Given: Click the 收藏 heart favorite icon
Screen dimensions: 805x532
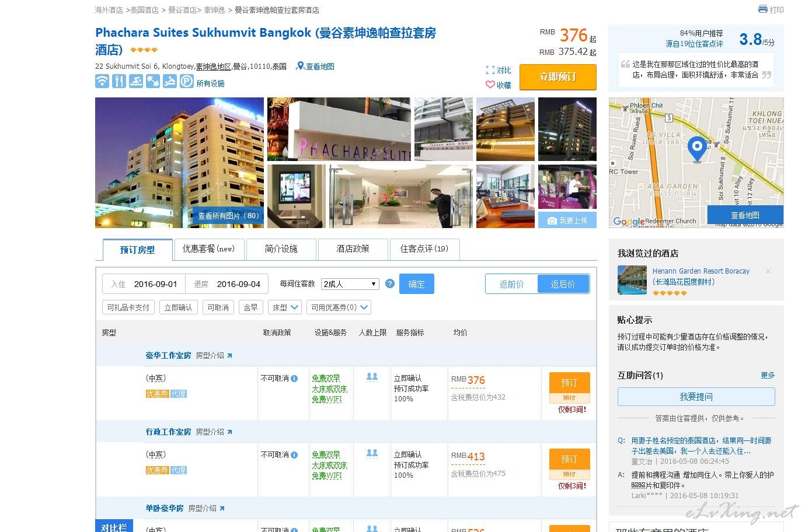Looking at the screenshot, I should point(490,85).
